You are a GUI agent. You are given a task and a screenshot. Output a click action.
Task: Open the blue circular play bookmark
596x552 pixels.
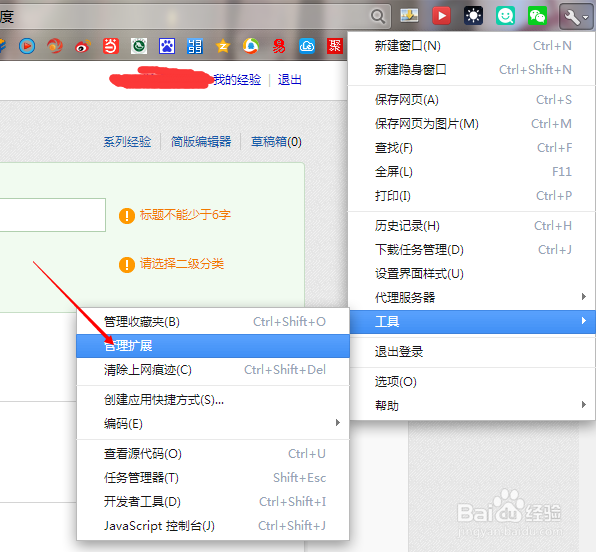27,46
